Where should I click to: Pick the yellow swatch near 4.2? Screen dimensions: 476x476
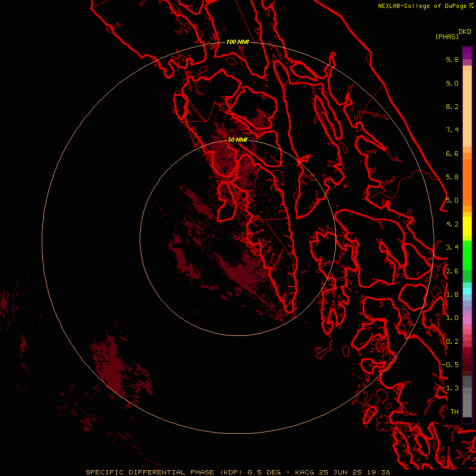(x=467, y=226)
